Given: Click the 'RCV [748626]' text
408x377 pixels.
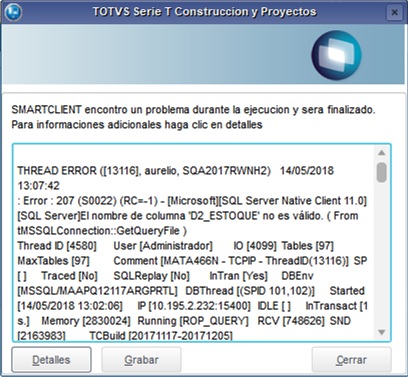Looking at the screenshot, I should 291,321.
